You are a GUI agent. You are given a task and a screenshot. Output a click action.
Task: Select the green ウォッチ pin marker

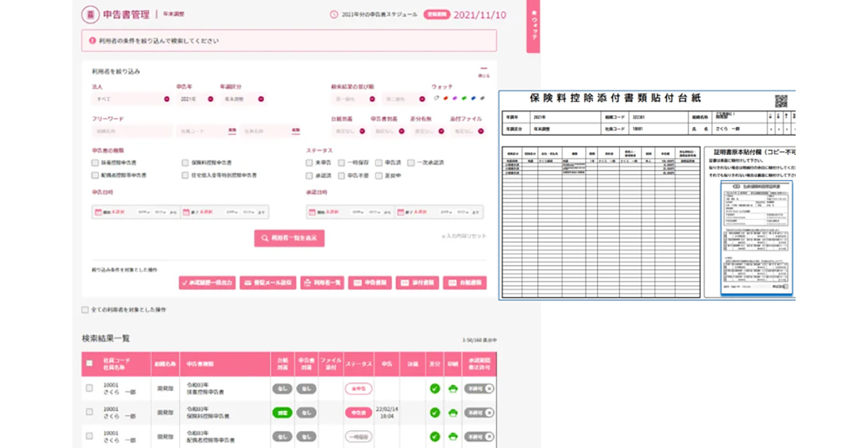(464, 98)
